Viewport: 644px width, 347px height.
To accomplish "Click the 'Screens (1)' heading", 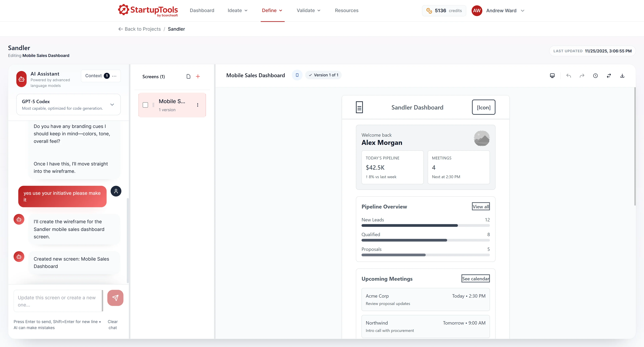I will pyautogui.click(x=153, y=77).
